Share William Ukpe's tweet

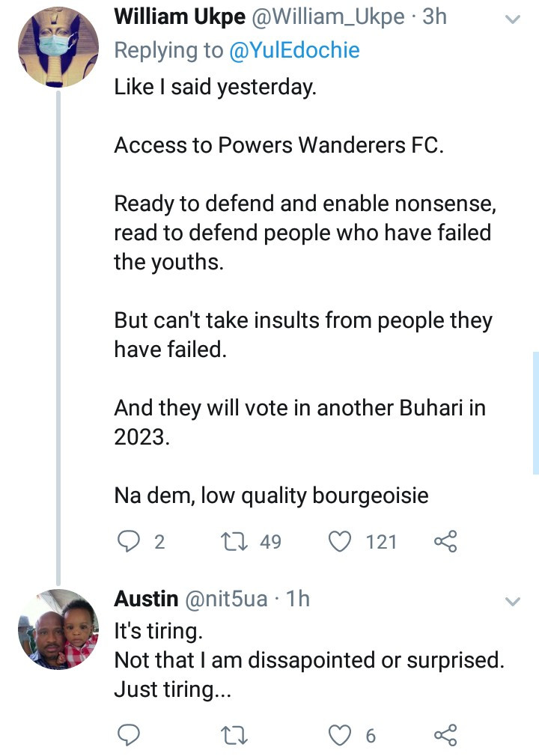445,541
